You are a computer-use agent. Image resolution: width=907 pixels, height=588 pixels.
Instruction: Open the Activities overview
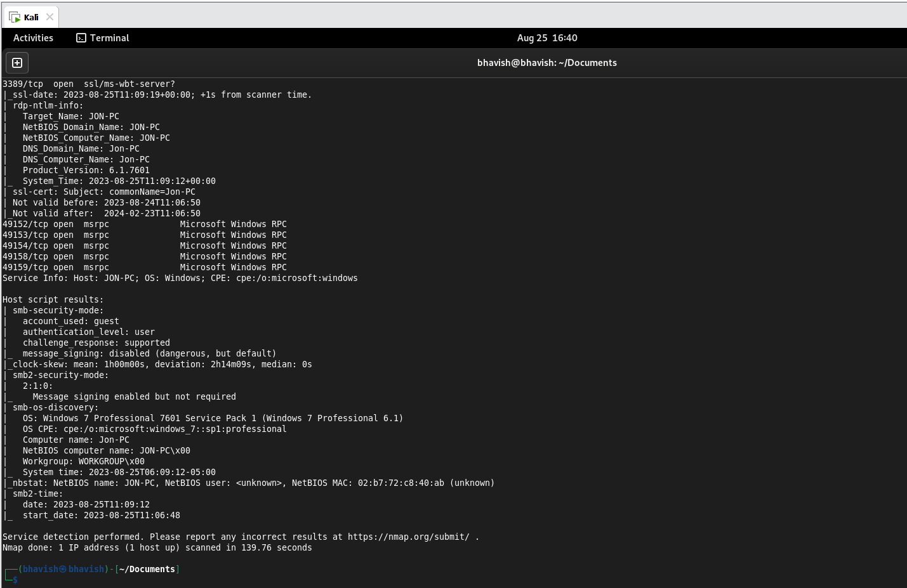click(x=32, y=38)
